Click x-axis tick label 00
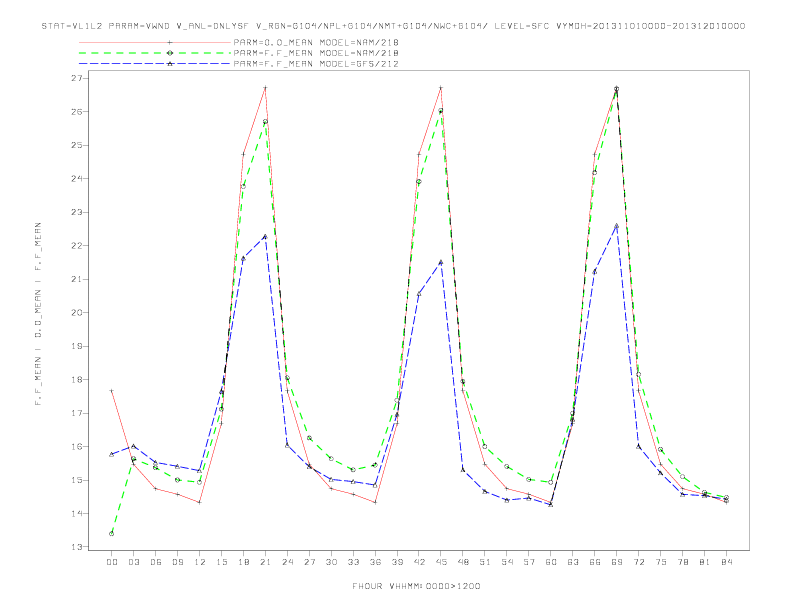The height and width of the screenshot is (612, 792). pos(112,562)
